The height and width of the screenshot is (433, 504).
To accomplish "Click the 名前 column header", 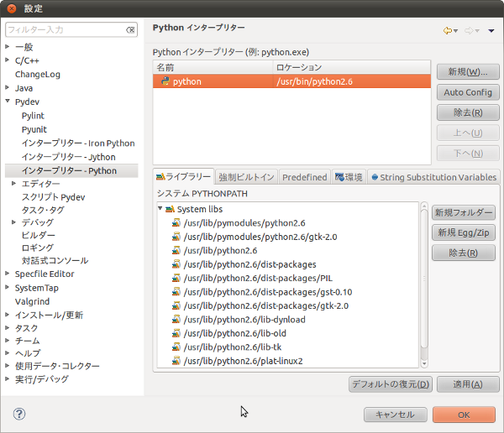I will coord(213,67).
